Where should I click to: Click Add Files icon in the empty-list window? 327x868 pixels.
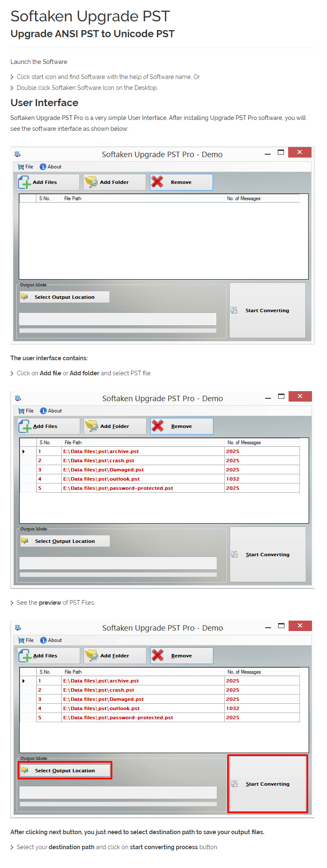point(25,182)
